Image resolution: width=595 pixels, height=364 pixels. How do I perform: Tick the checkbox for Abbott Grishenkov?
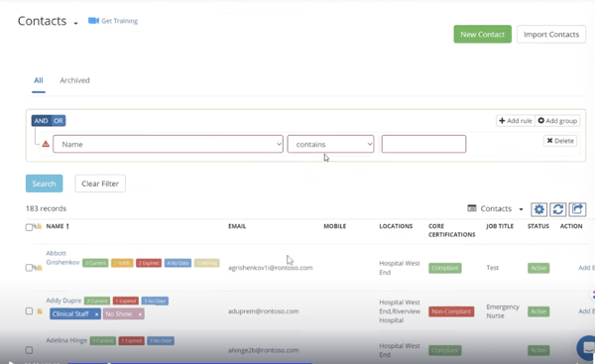(29, 268)
